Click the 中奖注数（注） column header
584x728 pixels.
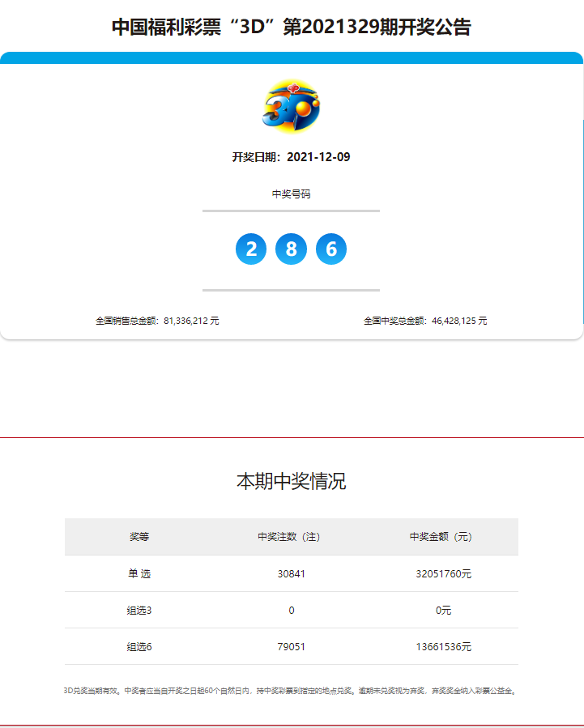click(x=292, y=537)
